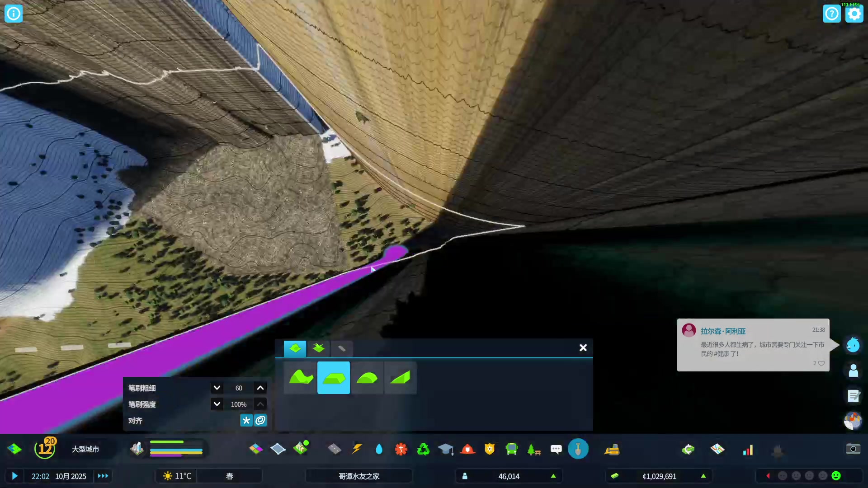Select the Slope Terrain tool

(x=400, y=377)
